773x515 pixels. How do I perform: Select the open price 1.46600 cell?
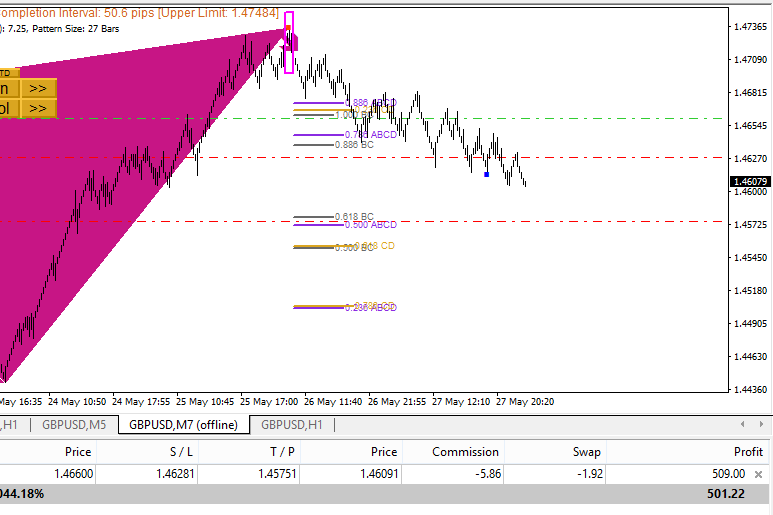(x=73, y=474)
